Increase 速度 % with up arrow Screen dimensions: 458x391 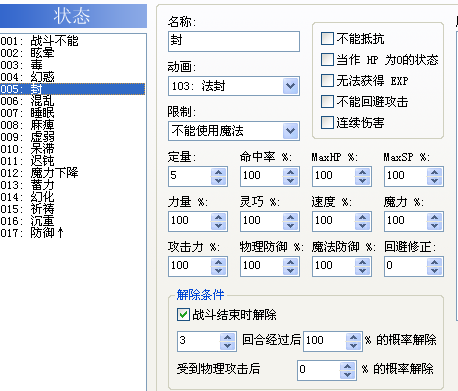[x=363, y=217]
